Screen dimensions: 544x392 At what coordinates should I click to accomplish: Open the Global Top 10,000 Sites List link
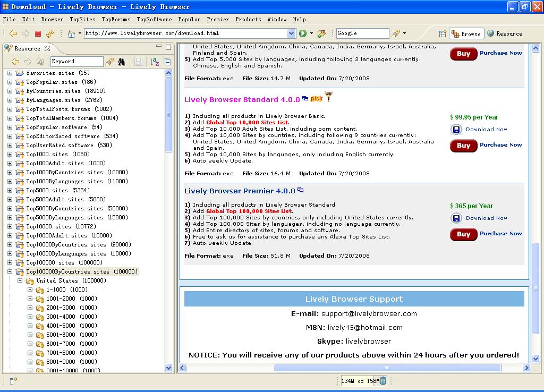pyautogui.click(x=247, y=123)
